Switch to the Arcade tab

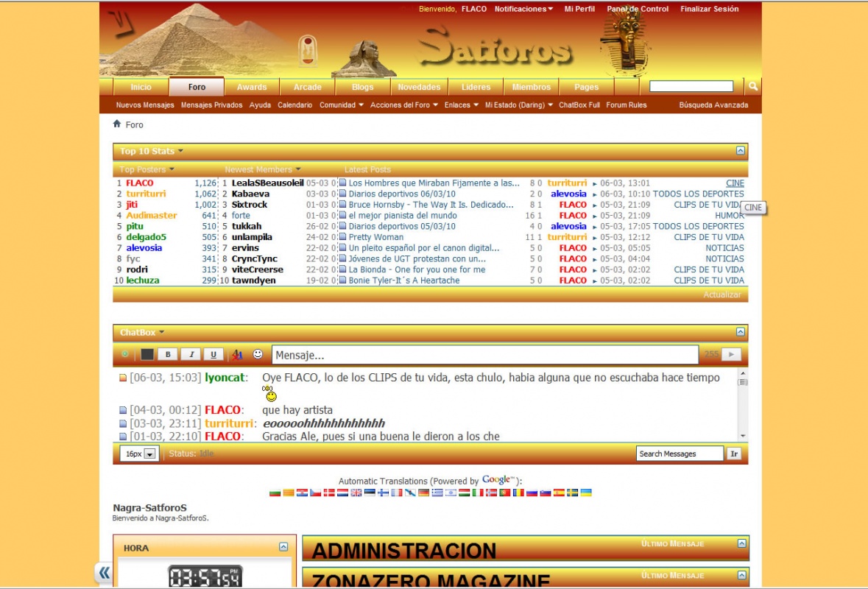tap(308, 87)
